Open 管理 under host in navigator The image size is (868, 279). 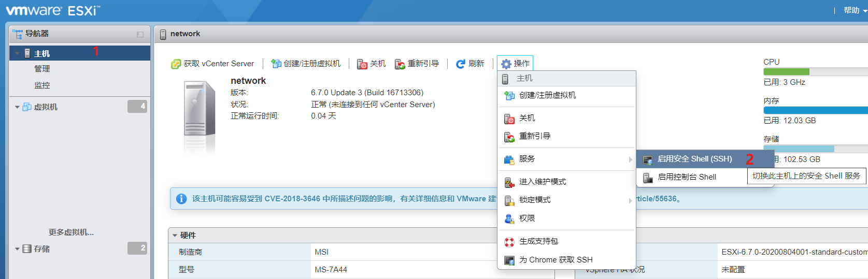click(x=42, y=69)
